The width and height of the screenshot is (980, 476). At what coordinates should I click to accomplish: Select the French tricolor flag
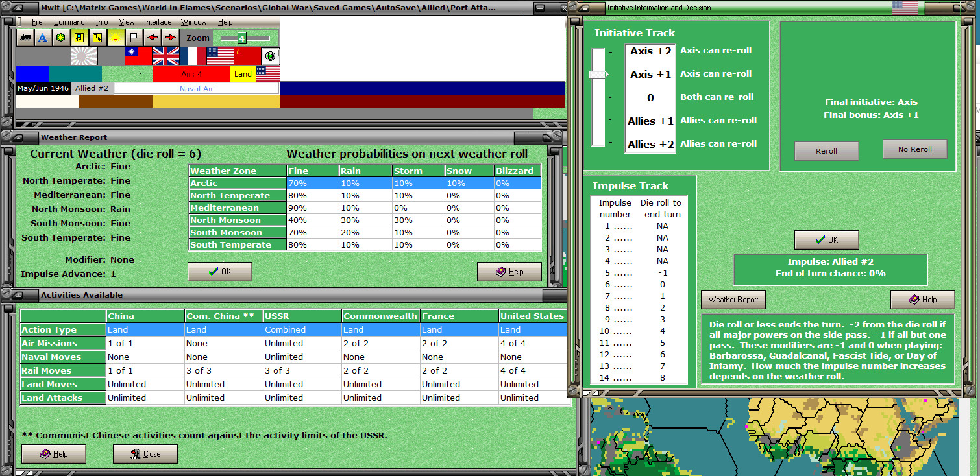click(193, 56)
